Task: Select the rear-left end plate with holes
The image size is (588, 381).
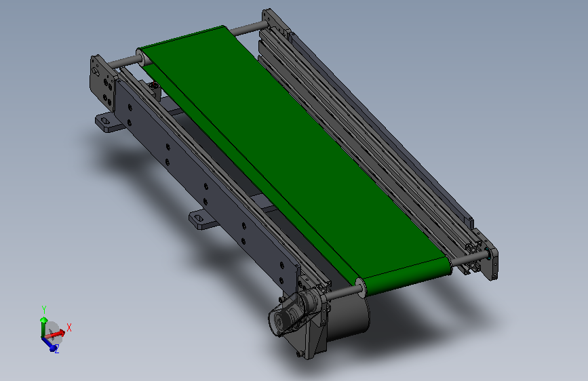Action: [x=102, y=83]
